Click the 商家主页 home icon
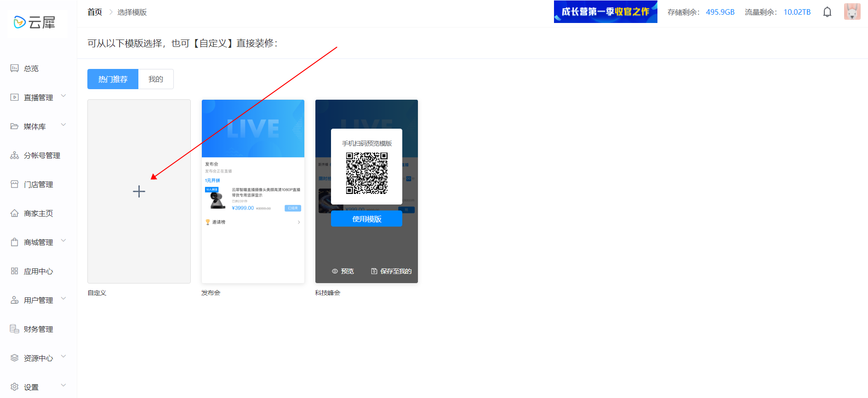The image size is (868, 398). pyautogui.click(x=15, y=213)
